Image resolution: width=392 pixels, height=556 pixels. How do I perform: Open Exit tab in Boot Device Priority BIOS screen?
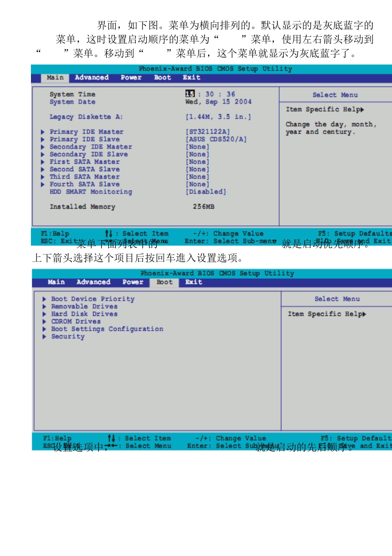tap(194, 282)
